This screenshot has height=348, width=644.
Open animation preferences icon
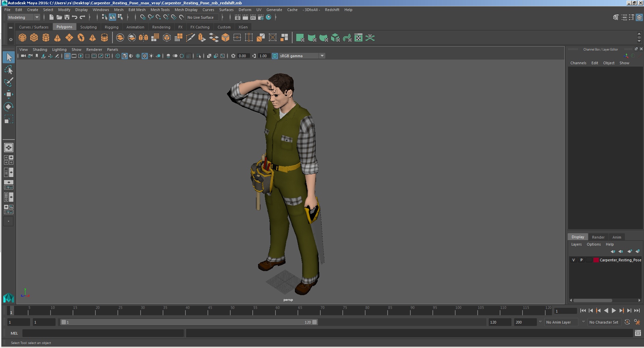pos(637,322)
